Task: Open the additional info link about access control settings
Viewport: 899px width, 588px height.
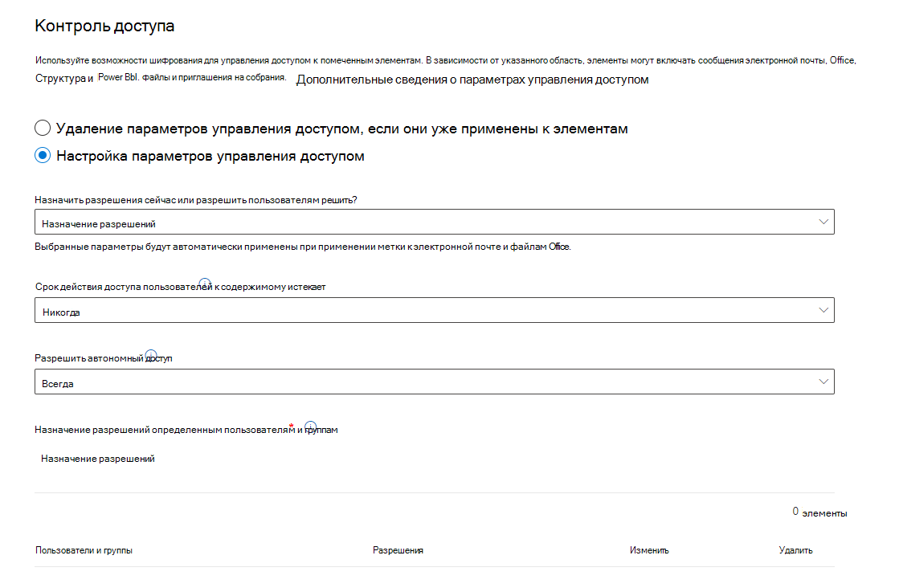Action: (472, 80)
